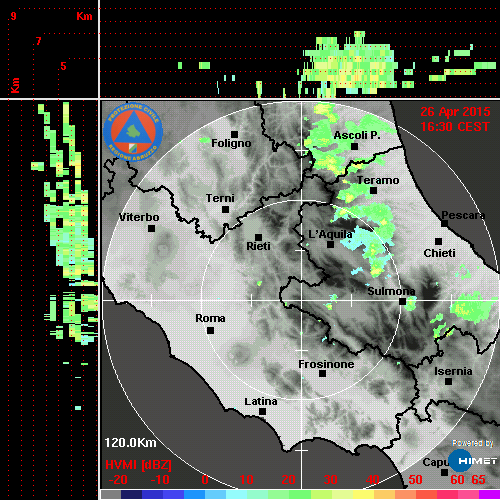Click the 'L'Aquila' map label
Image resolution: width=500 pixels, height=500 pixels.
330,234
